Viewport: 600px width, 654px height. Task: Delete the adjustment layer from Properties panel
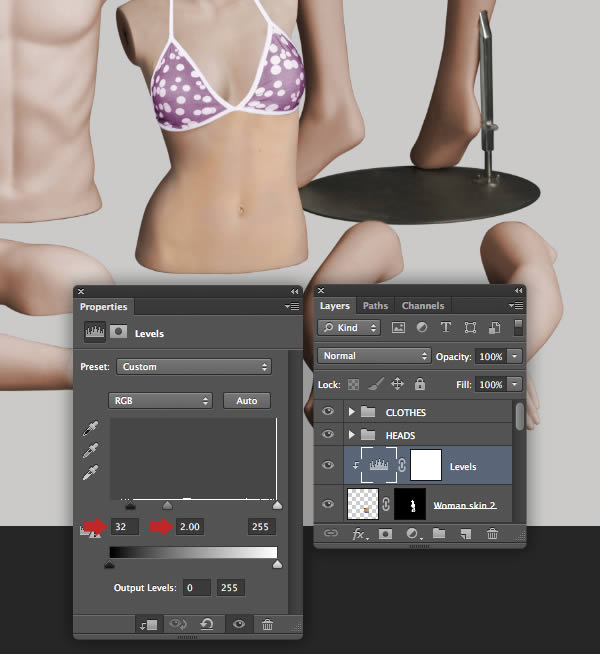pos(267,624)
